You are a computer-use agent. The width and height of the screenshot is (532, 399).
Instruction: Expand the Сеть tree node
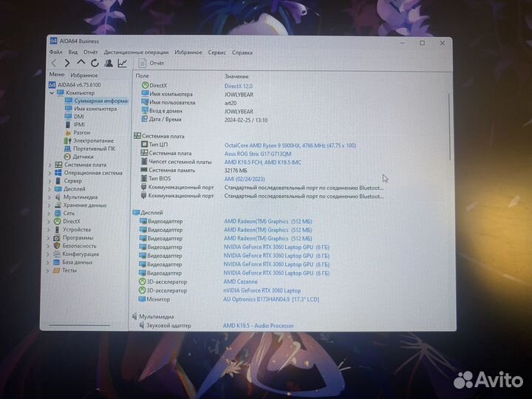50,214
